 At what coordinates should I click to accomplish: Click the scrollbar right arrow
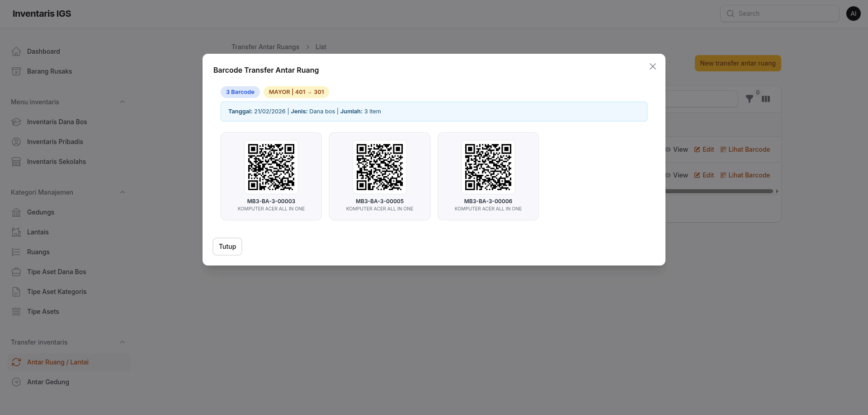click(x=777, y=191)
